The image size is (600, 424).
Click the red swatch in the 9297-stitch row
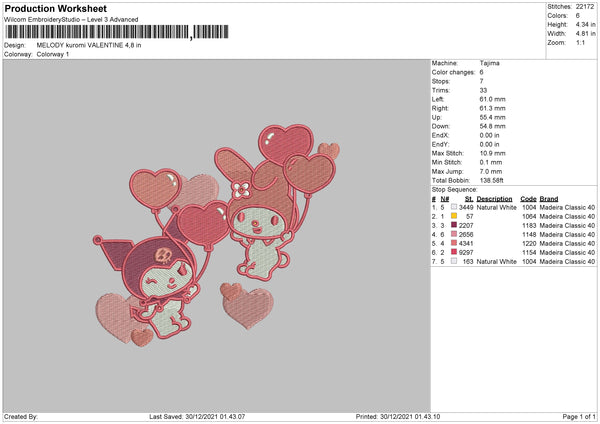click(454, 252)
